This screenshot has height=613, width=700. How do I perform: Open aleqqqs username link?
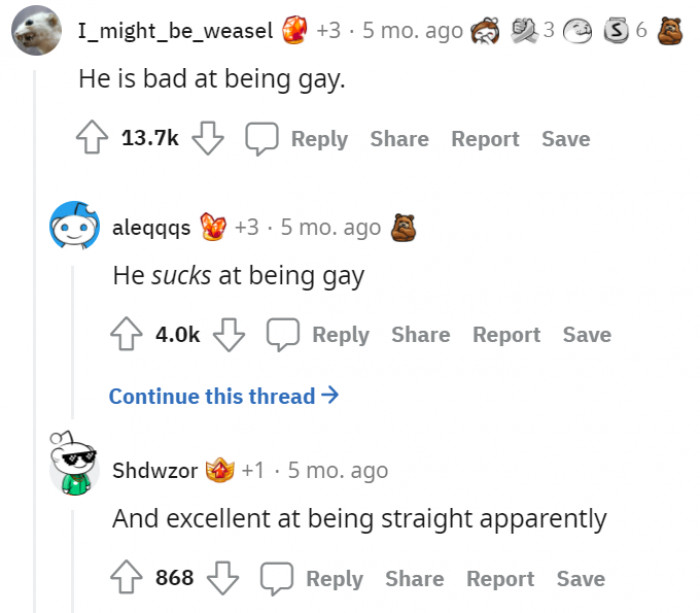pos(151,228)
